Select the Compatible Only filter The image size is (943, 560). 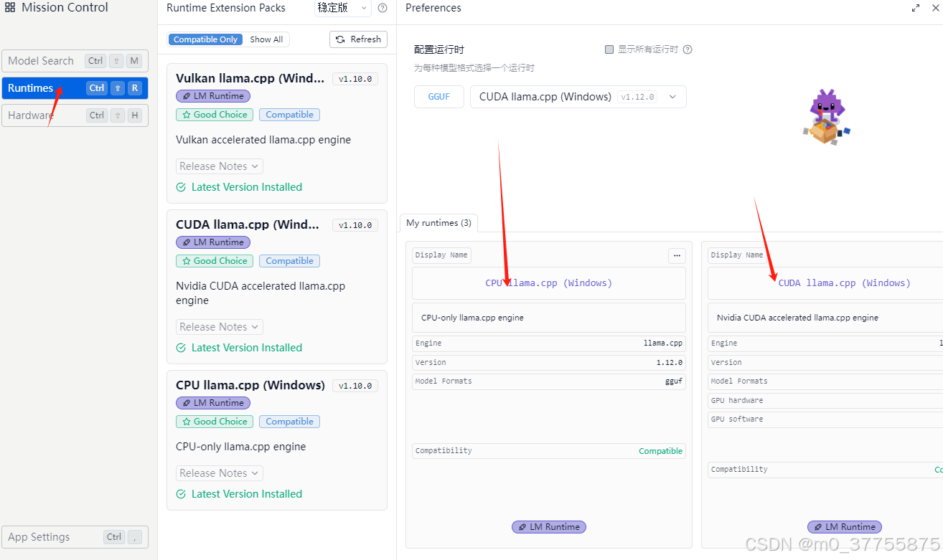[205, 39]
